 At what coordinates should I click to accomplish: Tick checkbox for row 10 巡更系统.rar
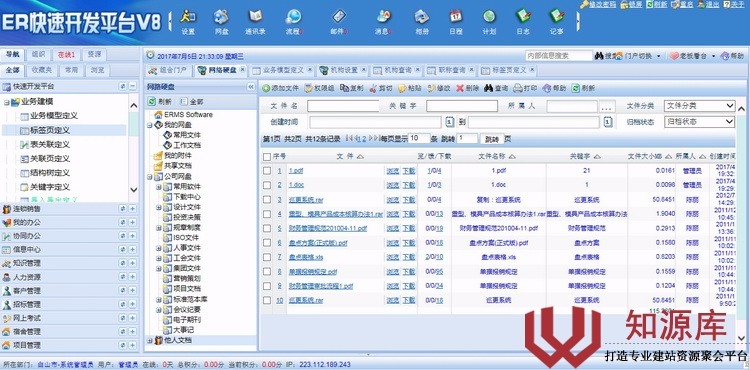(x=267, y=300)
